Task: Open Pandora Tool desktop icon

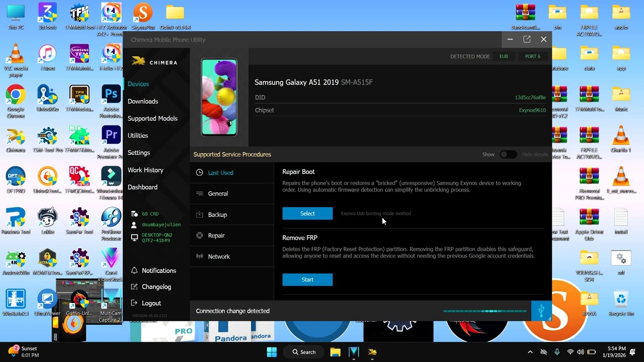Action: click(16, 221)
